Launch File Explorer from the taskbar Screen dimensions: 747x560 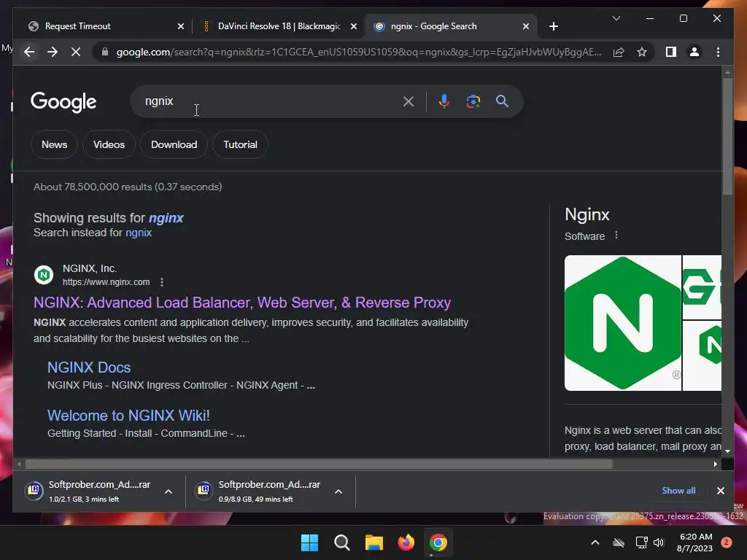[374, 542]
